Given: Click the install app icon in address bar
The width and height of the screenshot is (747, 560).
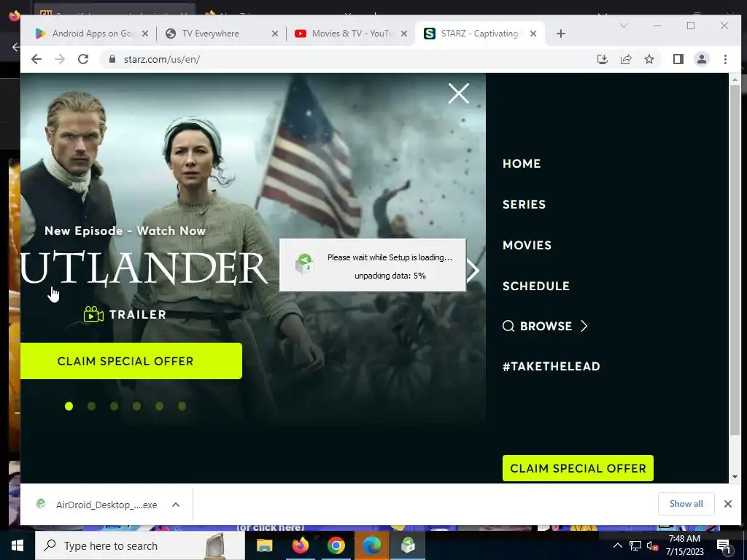Looking at the screenshot, I should [x=602, y=59].
